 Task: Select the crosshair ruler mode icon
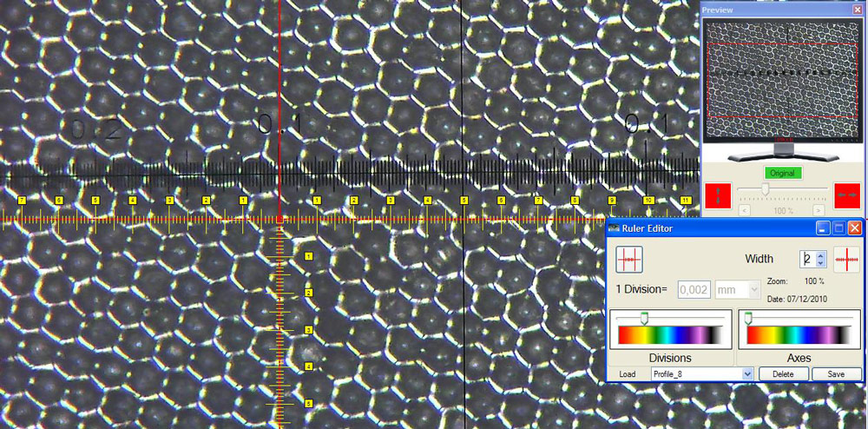847,260
